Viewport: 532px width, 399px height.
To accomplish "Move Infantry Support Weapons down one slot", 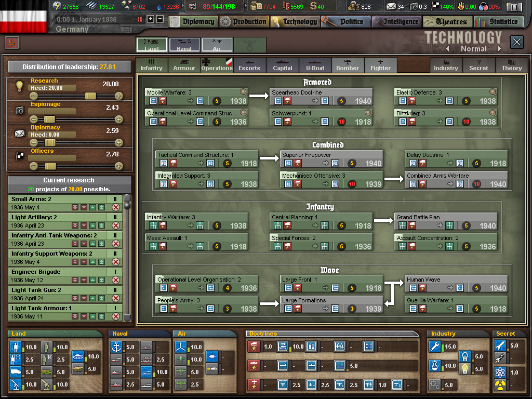I will coord(84,262).
